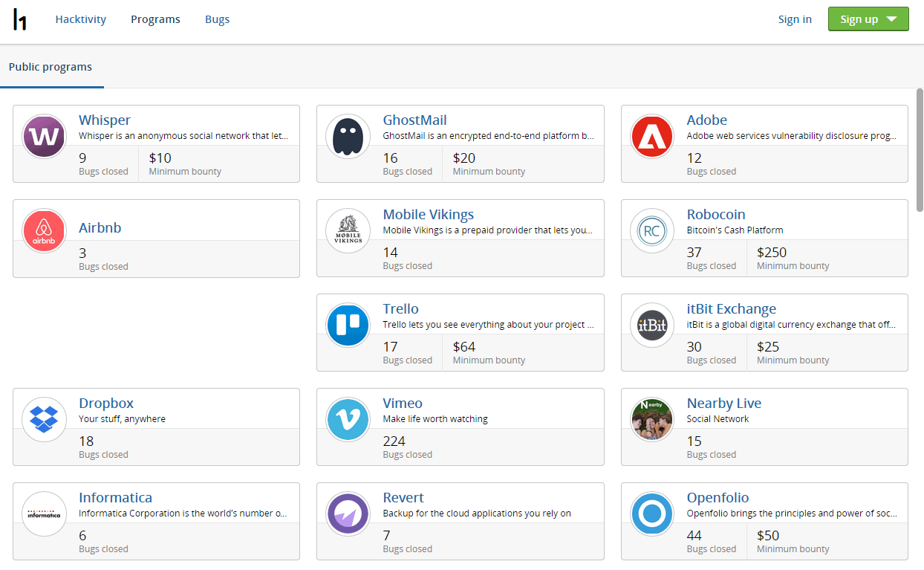Open the Mobile Vikings program link
Image resolution: width=924 pixels, height=570 pixels.
click(x=428, y=215)
